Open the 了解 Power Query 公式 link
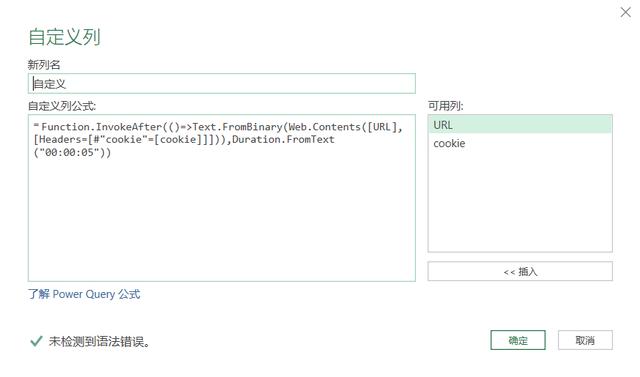The height and width of the screenshot is (377, 640). pos(84,294)
